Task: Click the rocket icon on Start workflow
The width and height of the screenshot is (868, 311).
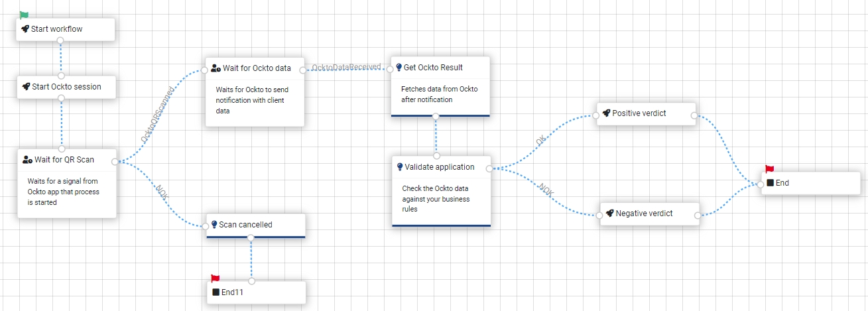Action: point(25,29)
